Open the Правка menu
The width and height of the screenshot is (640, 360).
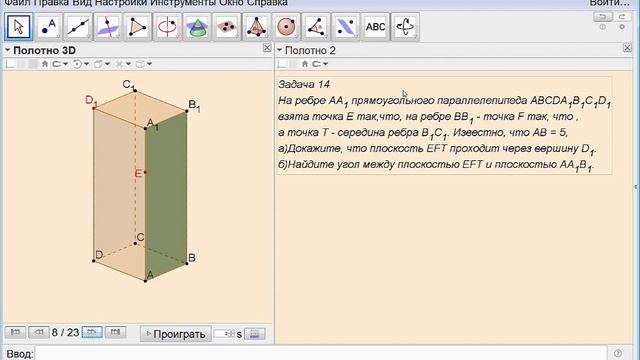point(51,3)
